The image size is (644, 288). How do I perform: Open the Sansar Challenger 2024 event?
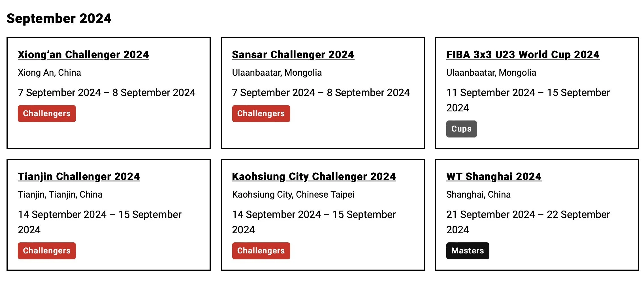pos(293,55)
